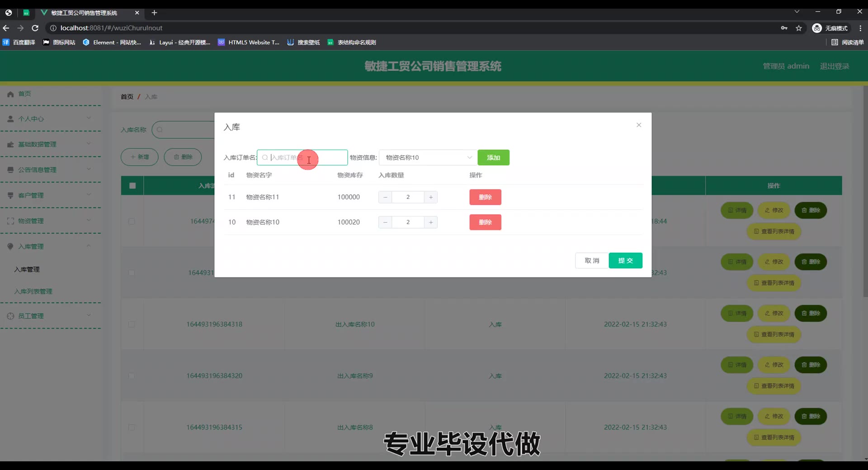
Task: Click 管理员 admin in the header
Action: (x=786, y=66)
